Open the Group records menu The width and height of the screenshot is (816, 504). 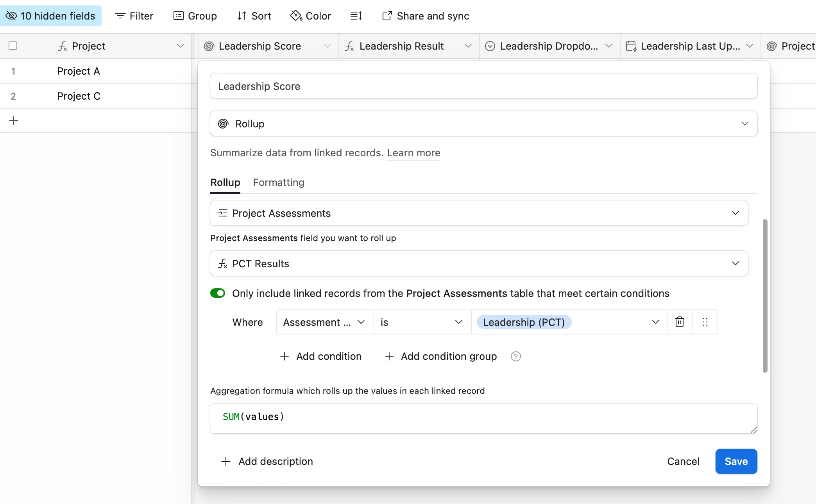coord(195,16)
